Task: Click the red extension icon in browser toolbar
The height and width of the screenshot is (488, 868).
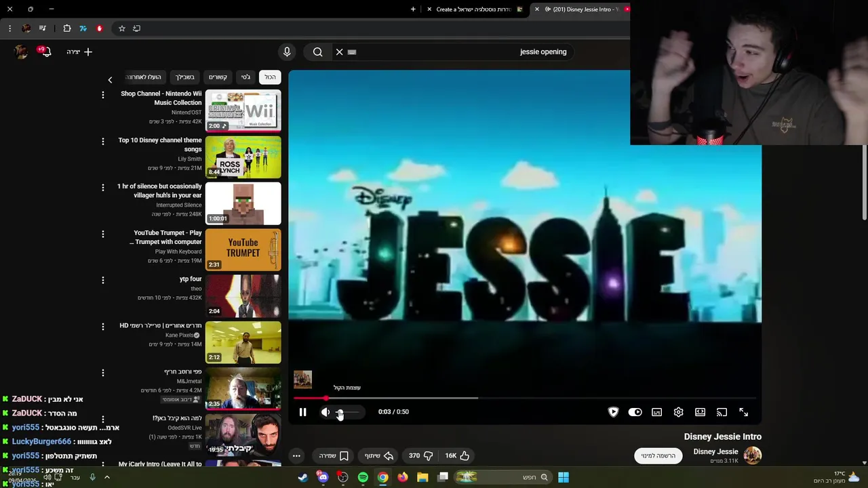Action: tap(99, 28)
